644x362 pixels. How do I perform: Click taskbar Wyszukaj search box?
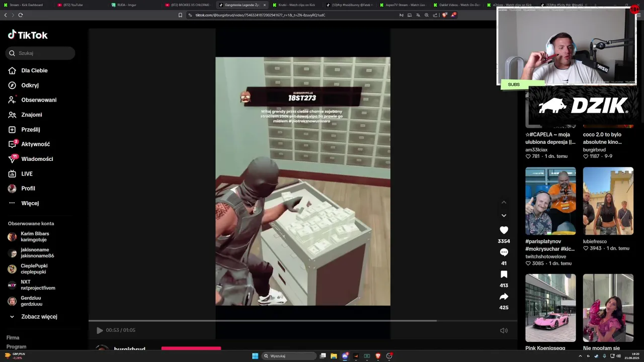[x=289, y=356]
